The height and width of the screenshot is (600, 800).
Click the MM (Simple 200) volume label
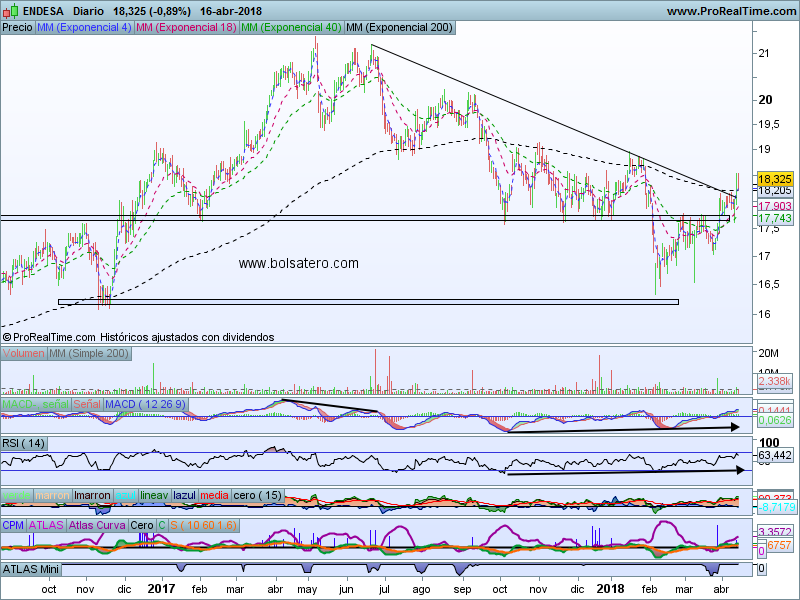click(x=88, y=354)
